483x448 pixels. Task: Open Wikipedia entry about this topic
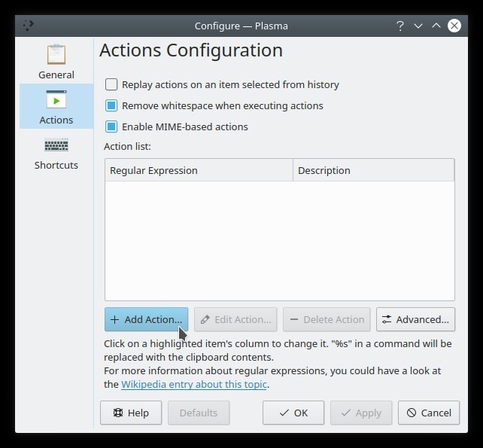(194, 384)
